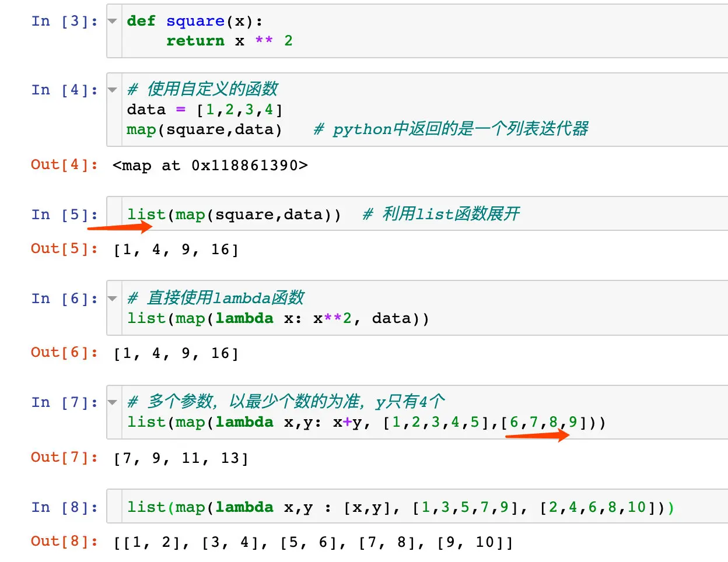Screen dimensions: 728x562
Task: Click the '[7, 9, 11, 13]' output
Action: coord(181,459)
